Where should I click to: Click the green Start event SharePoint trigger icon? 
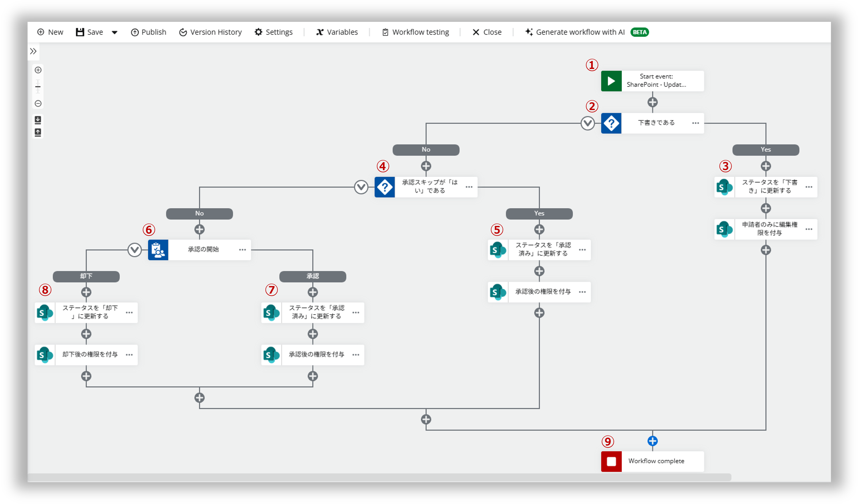(x=612, y=81)
